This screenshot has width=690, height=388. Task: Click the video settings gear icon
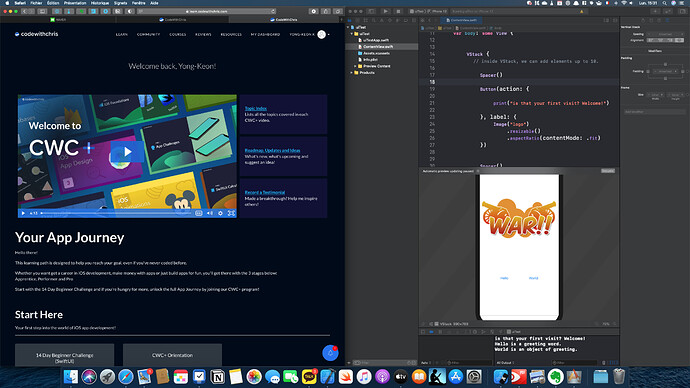pyautogui.click(x=220, y=213)
